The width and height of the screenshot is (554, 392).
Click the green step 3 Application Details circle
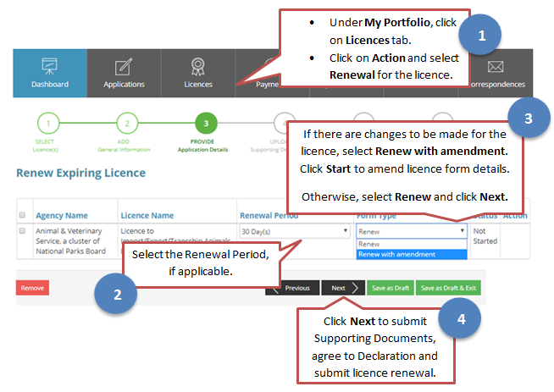203,124
